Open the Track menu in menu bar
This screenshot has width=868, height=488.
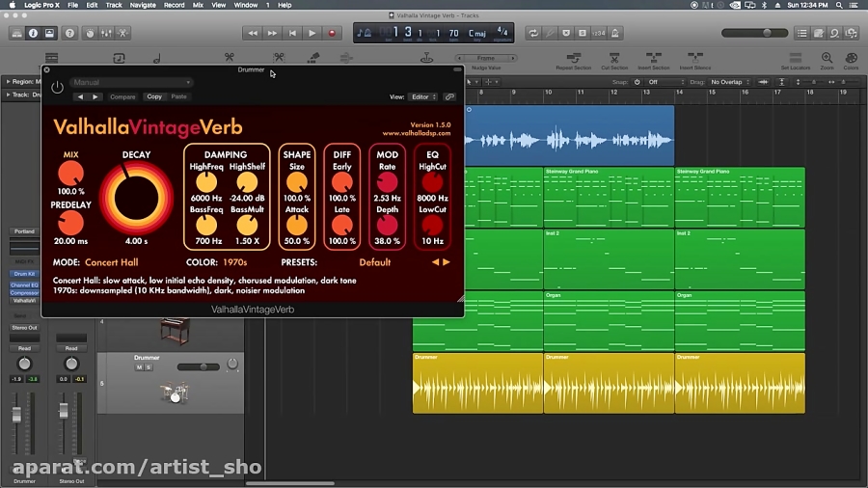click(x=114, y=5)
